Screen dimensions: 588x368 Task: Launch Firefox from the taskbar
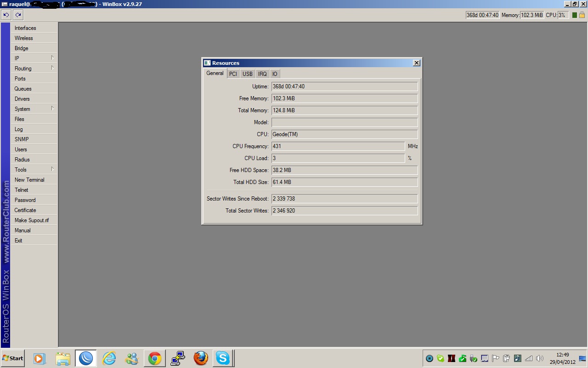[201, 358]
